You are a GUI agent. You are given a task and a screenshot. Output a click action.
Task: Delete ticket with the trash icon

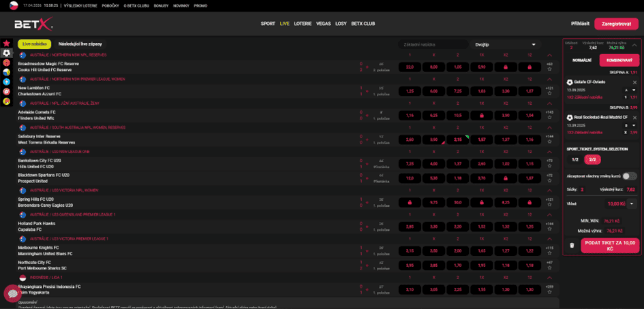(572, 246)
